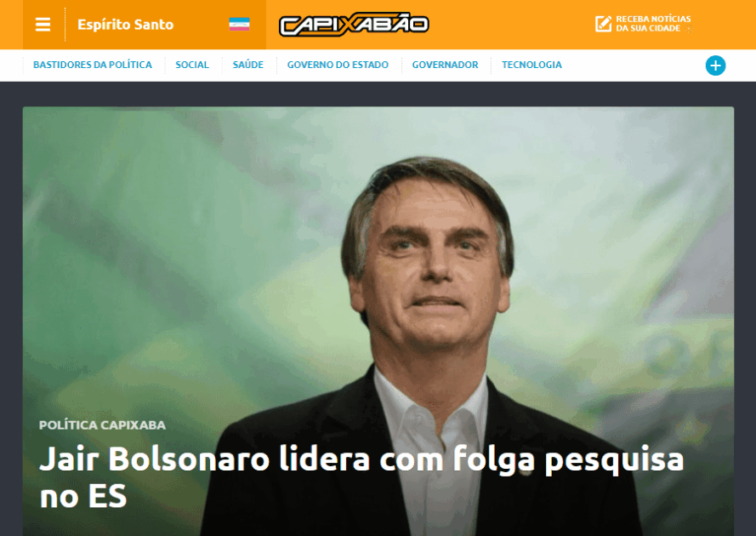Open the Tecnologia category
756x536 pixels.
point(531,65)
